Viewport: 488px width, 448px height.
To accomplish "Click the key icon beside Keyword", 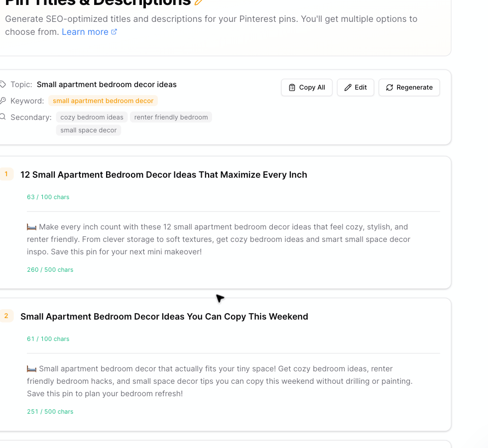I will (x=3, y=101).
